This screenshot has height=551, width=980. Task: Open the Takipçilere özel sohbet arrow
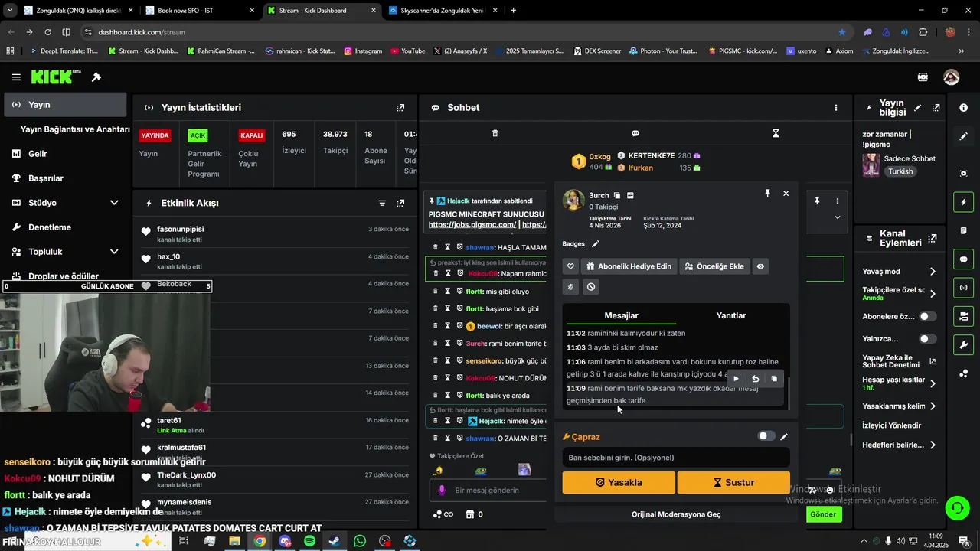click(933, 293)
